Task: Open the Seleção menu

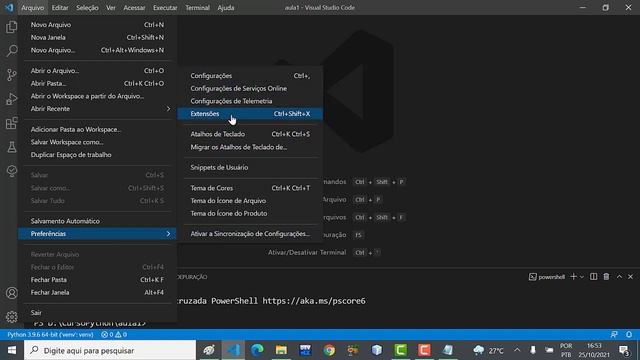Action: click(x=87, y=7)
